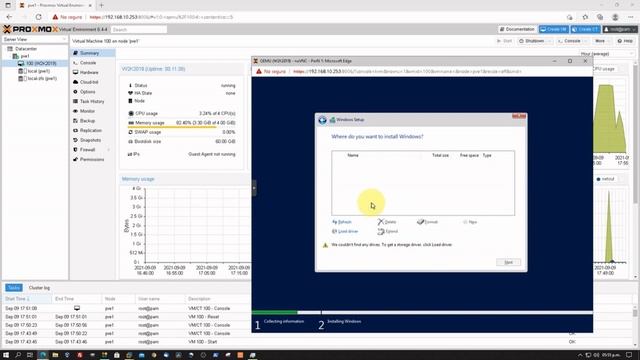640x360 pixels.
Task: Click the Shutdown button for VM 100
Action: pos(531,41)
